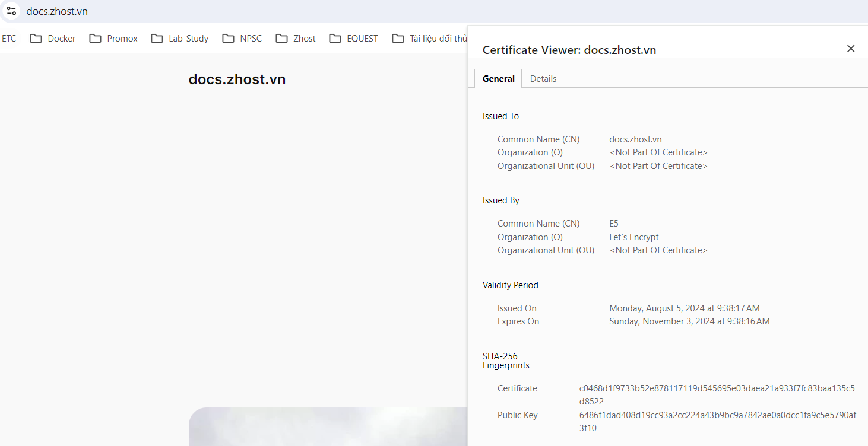The image size is (868, 446).
Task: Click the Expires On date value
Action: [x=689, y=321]
